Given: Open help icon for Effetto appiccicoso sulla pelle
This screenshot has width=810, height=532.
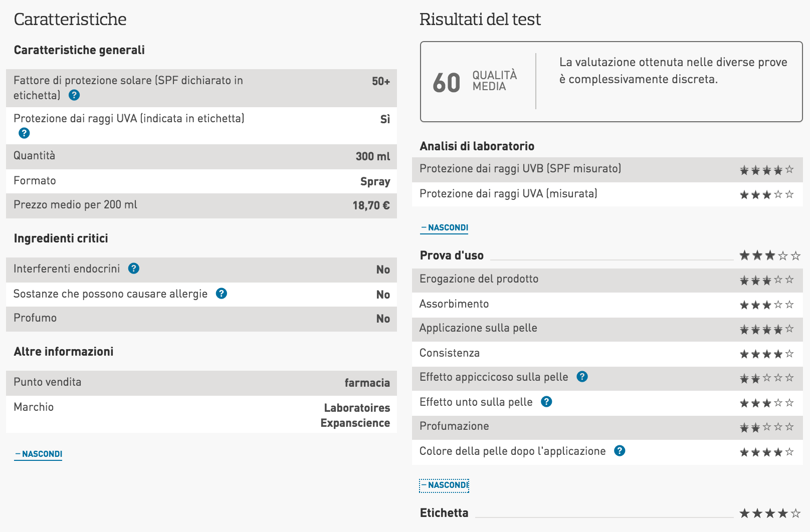Looking at the screenshot, I should (582, 377).
